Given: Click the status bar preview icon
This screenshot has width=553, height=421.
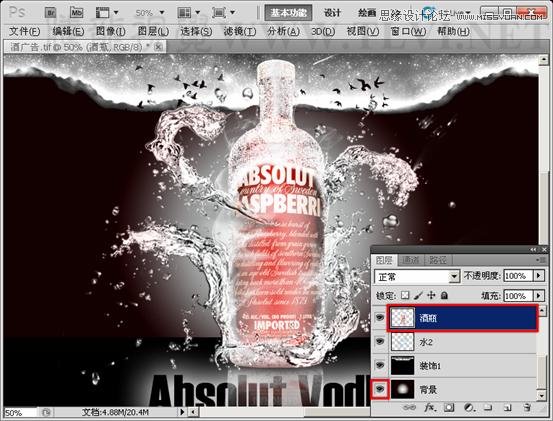Looking at the screenshot, I should coord(46,412).
